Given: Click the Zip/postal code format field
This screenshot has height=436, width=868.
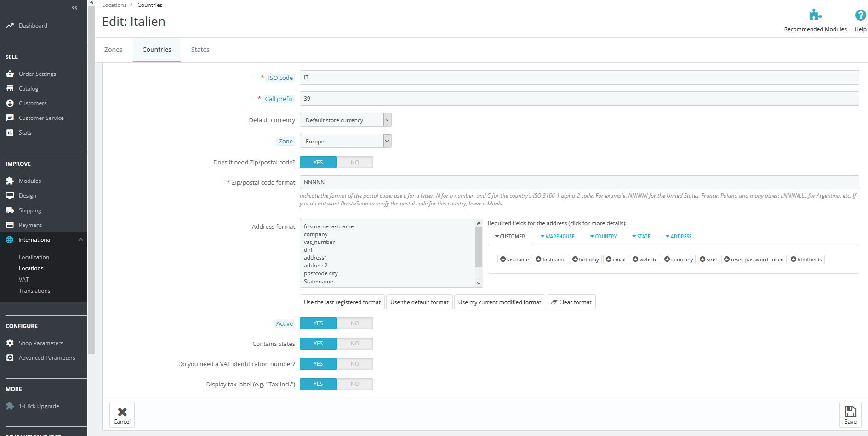Looking at the screenshot, I should tap(579, 182).
